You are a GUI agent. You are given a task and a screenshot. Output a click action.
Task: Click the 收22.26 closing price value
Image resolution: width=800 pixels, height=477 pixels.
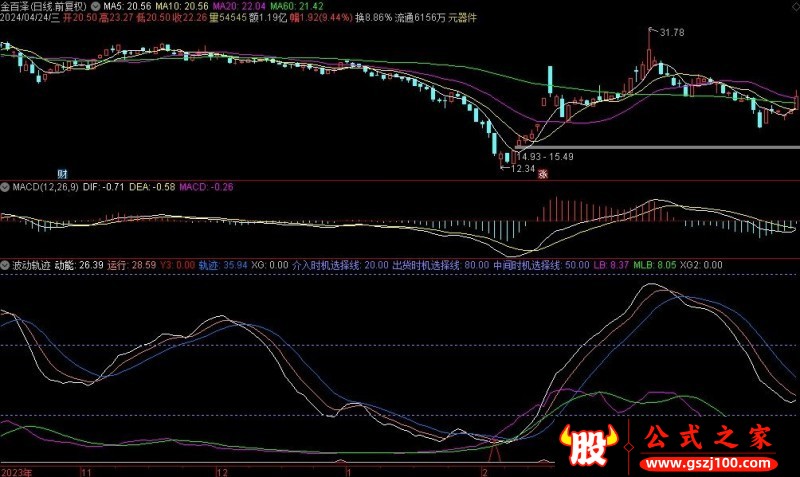(x=190, y=18)
